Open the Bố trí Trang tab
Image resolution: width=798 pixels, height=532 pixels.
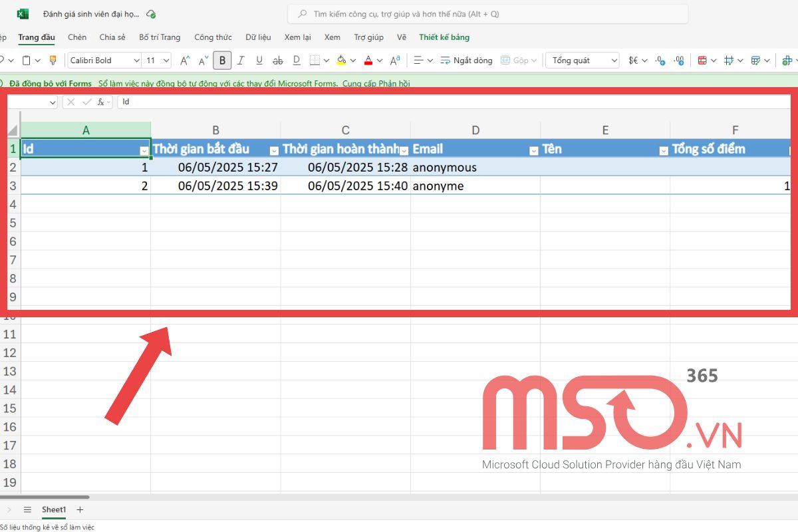click(x=160, y=38)
